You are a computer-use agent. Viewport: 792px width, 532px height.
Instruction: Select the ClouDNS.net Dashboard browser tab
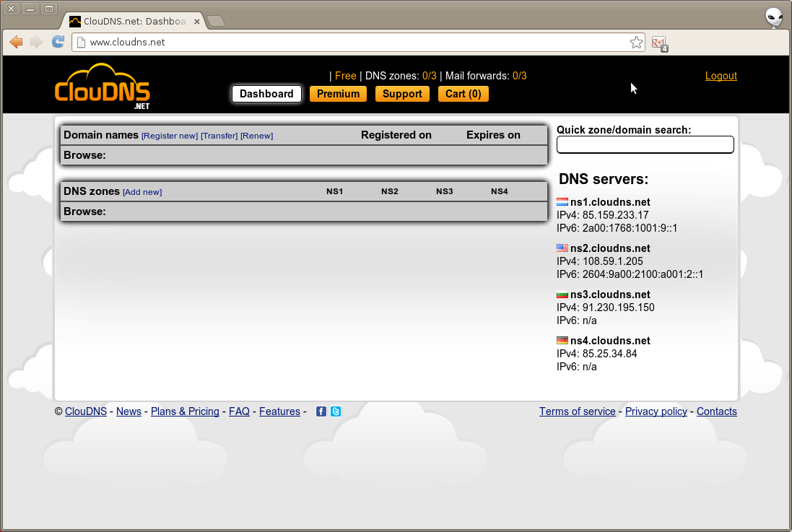point(134,21)
